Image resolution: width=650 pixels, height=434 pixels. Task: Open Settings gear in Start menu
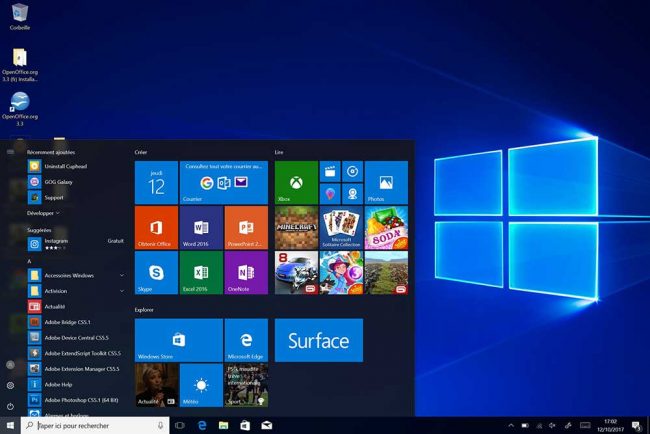10,385
